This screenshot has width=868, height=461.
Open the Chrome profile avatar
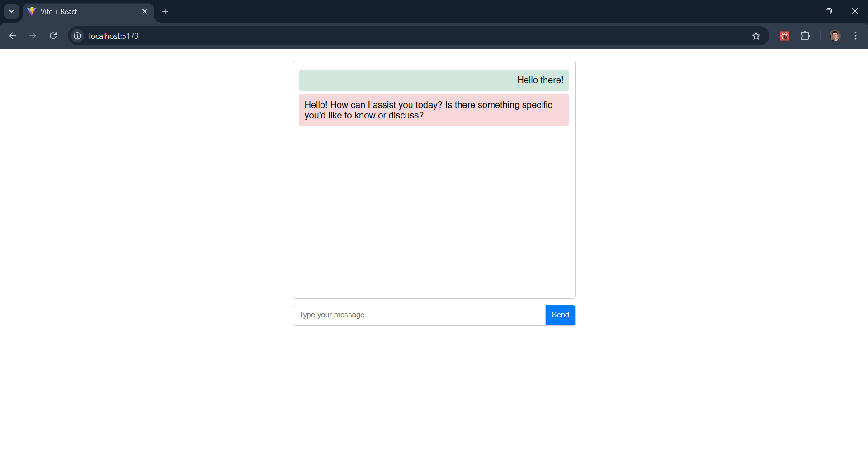click(835, 36)
